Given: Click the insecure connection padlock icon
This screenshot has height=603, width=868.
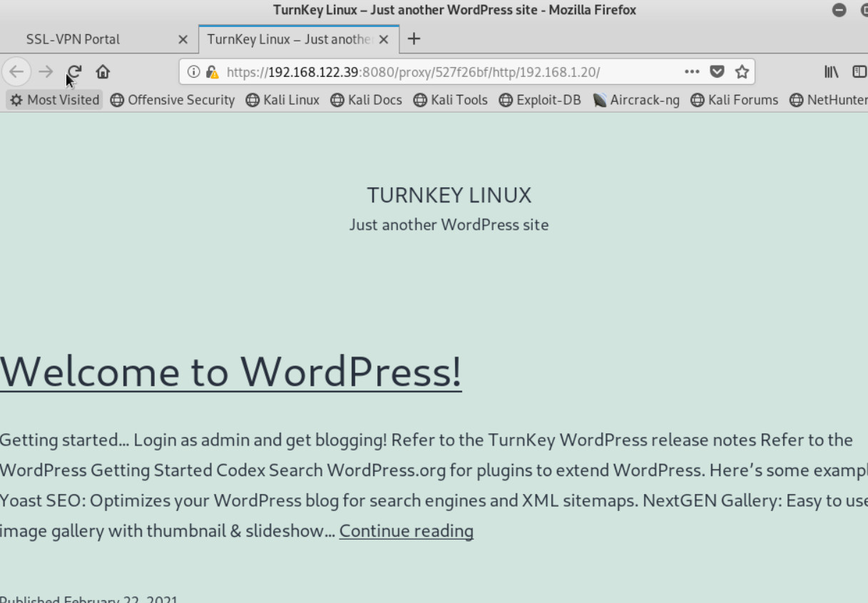Looking at the screenshot, I should click(x=212, y=71).
